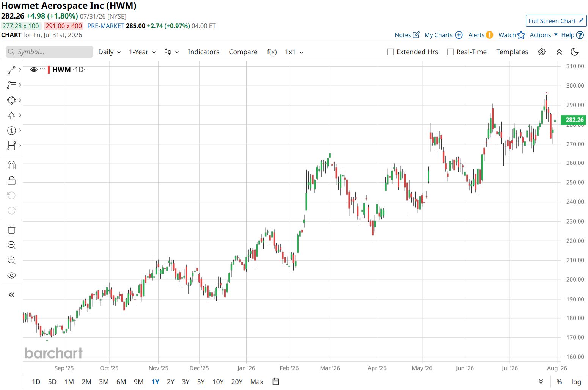The width and height of the screenshot is (588, 390).
Task: Choose the arrow marker tool
Action: coord(11,116)
